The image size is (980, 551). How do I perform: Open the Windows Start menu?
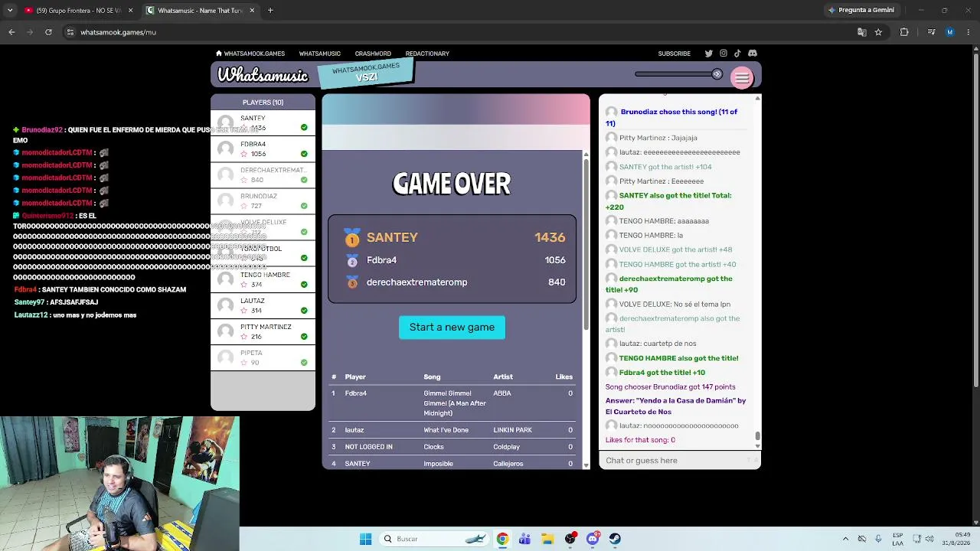[366, 539]
